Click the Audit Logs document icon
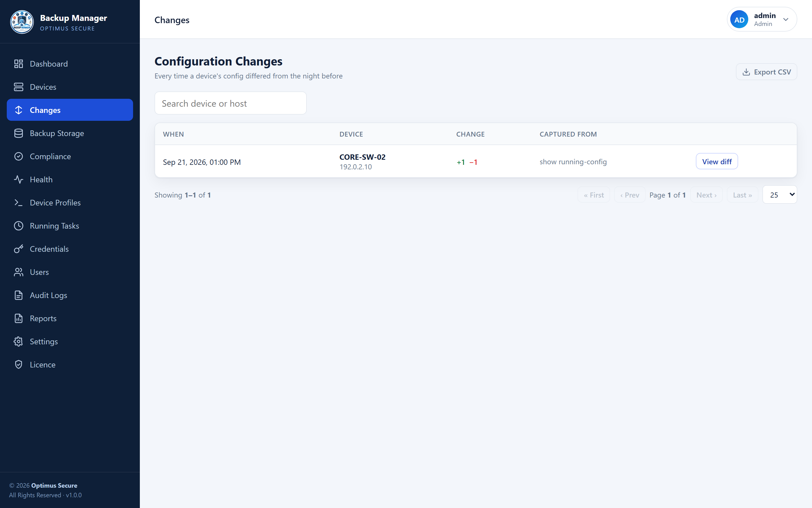This screenshot has height=508, width=812. click(18, 295)
